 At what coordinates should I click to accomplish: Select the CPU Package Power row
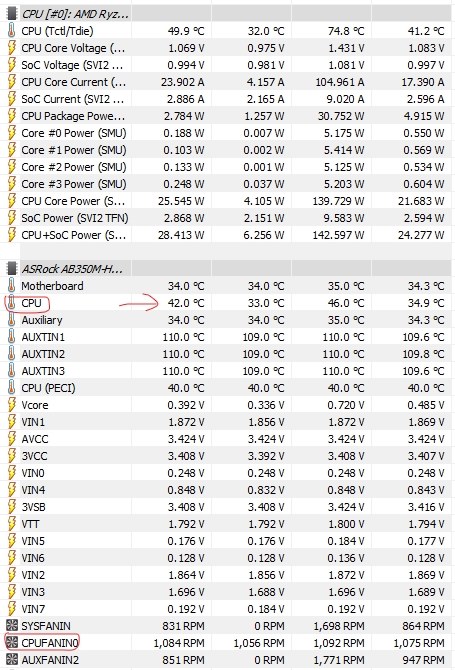[227, 116]
